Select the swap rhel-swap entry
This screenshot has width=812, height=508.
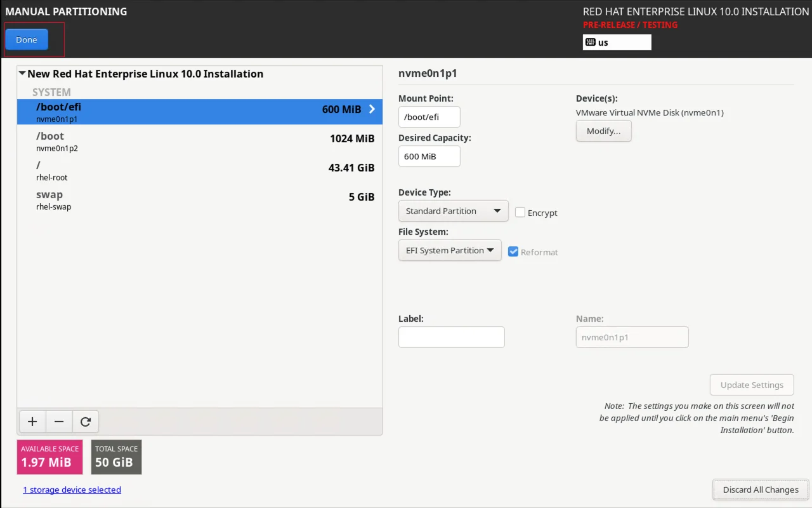[200, 200]
